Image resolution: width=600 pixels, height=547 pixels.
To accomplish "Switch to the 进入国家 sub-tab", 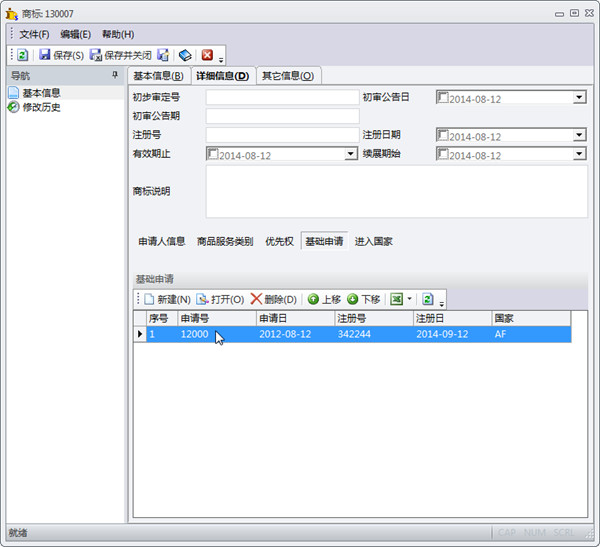I will point(373,241).
